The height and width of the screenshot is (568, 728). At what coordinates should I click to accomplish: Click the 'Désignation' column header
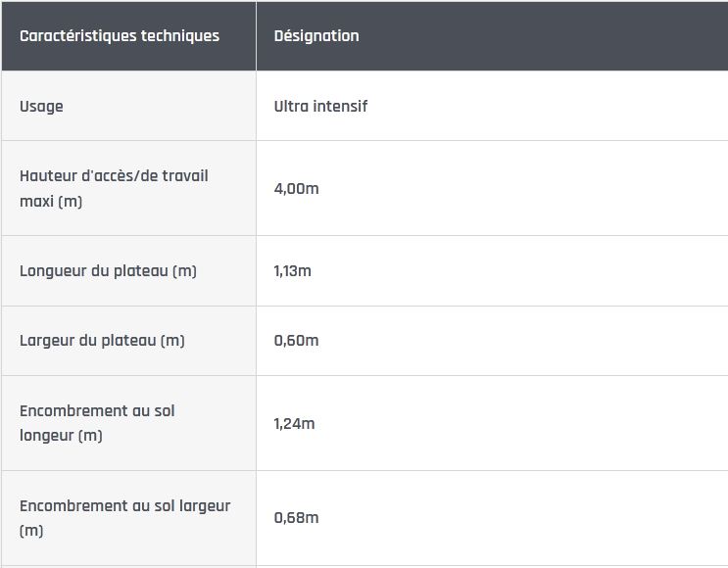tap(316, 36)
